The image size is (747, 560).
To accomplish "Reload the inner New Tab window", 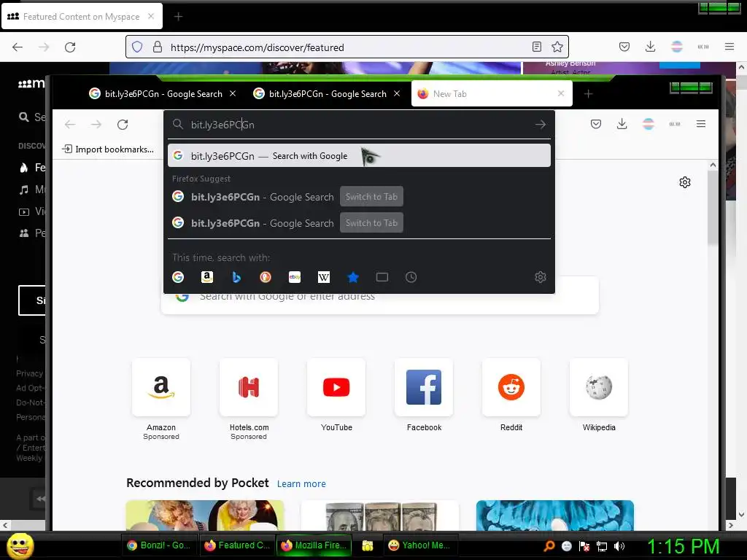I will 123,124.
